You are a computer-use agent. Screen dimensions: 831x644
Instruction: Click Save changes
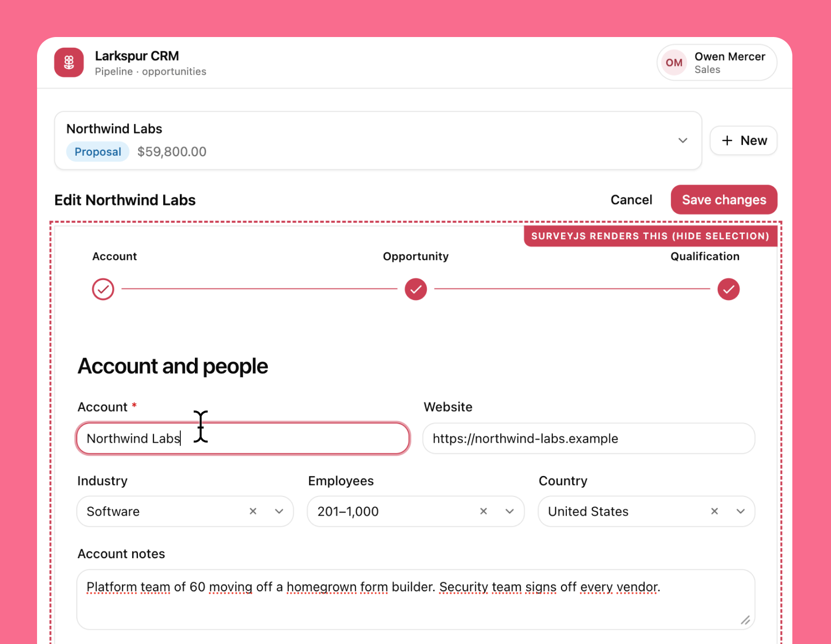click(x=724, y=200)
